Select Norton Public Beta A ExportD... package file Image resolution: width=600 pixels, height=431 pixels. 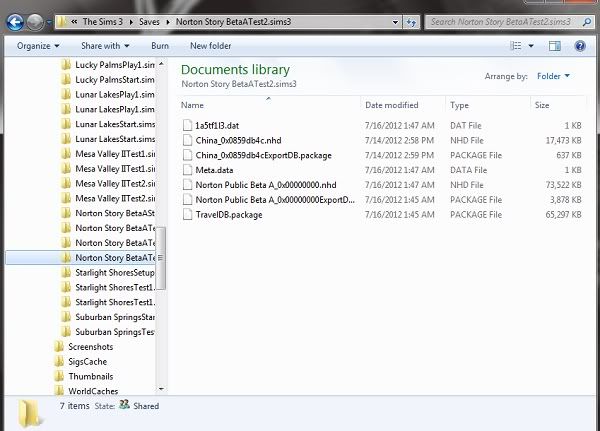point(275,200)
